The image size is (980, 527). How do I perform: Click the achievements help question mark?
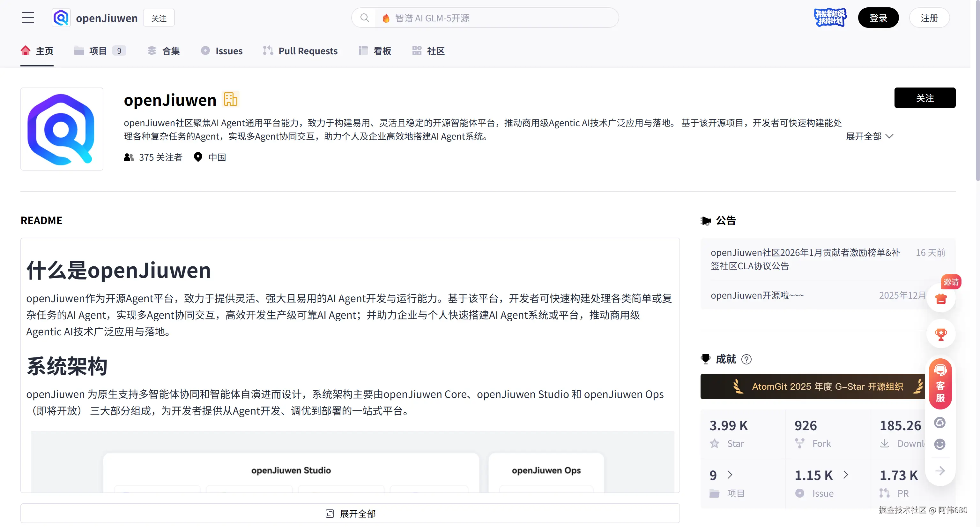[746, 359]
